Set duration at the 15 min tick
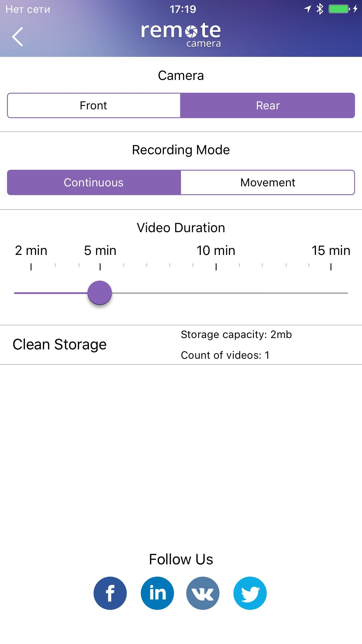362x644 pixels. pyautogui.click(x=331, y=293)
